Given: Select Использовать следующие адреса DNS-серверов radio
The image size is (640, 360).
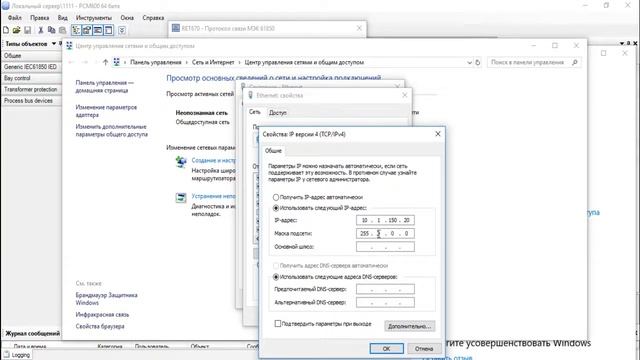Looking at the screenshot, I should [276, 277].
